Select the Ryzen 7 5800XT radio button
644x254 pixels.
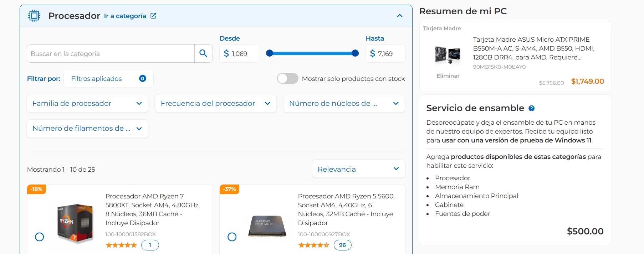click(x=40, y=237)
